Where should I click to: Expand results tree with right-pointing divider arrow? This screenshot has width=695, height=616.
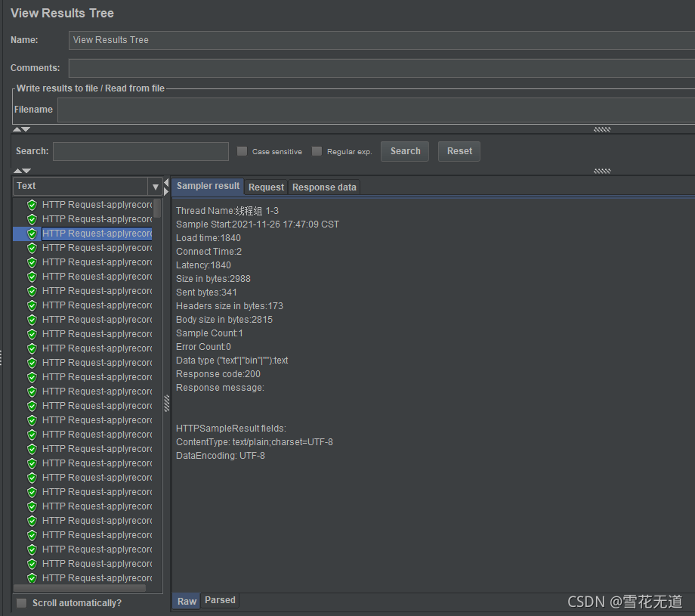pyautogui.click(x=166, y=191)
